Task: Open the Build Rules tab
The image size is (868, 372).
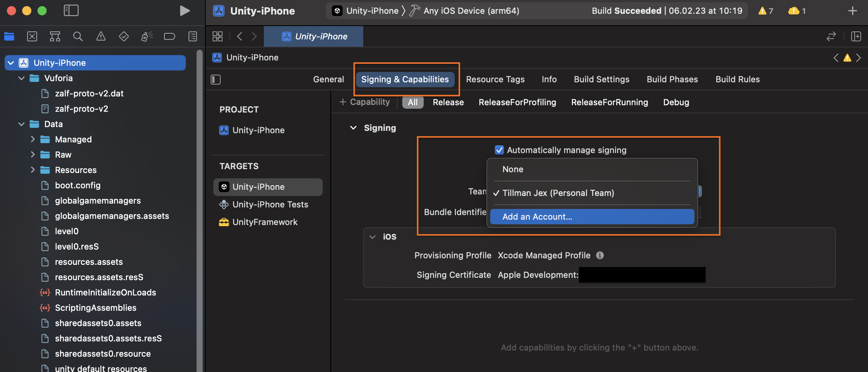Action: coord(738,79)
